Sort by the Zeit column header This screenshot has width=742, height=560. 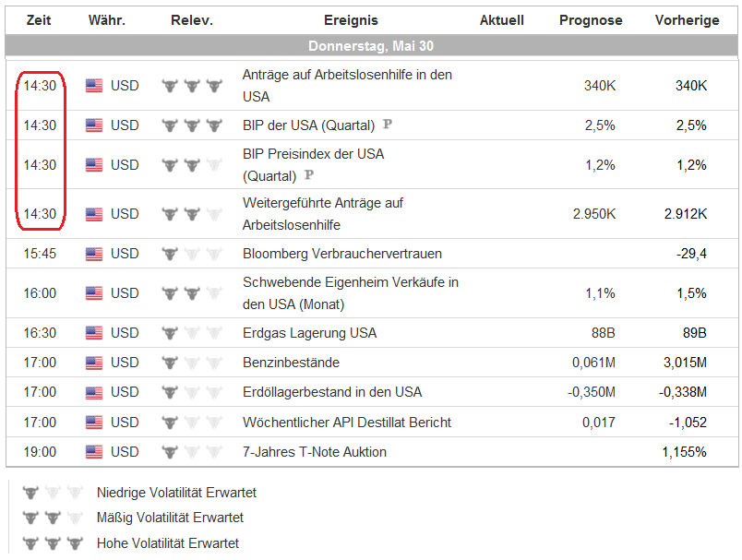39,20
